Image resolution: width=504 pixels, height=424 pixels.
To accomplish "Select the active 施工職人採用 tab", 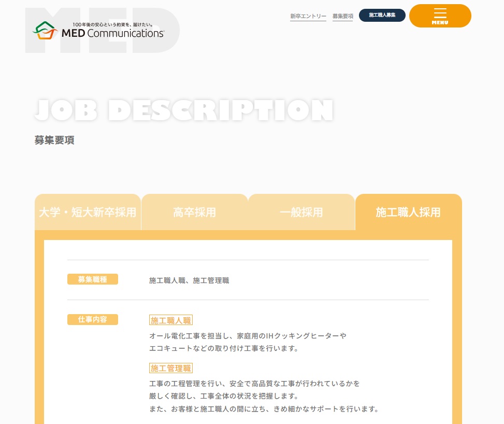I will click(408, 213).
